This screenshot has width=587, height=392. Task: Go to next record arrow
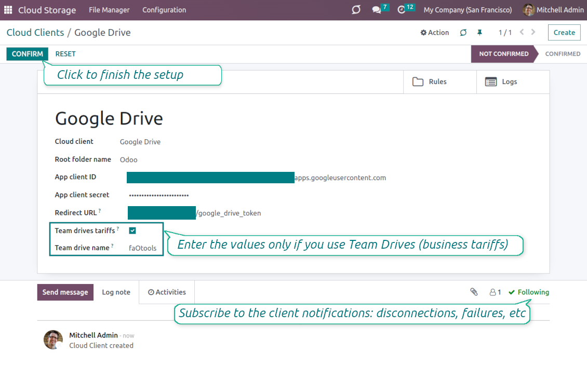pyautogui.click(x=533, y=32)
